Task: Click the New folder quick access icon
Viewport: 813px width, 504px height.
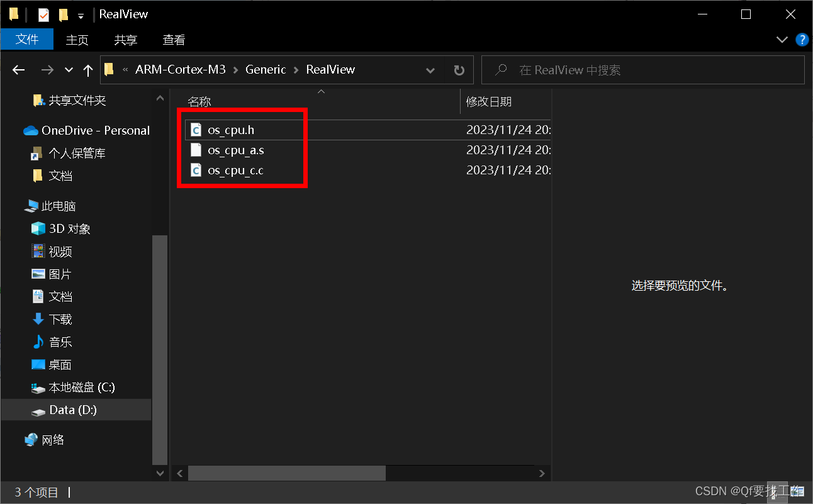Action: [63, 14]
